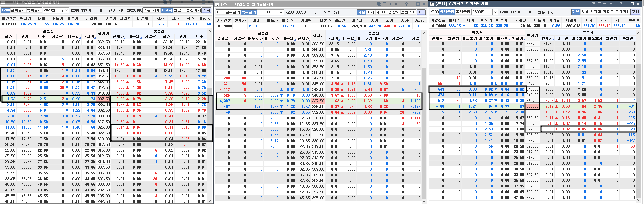
Task: Select 월위클리 toggle in the left window
Action: [x=18, y=10]
